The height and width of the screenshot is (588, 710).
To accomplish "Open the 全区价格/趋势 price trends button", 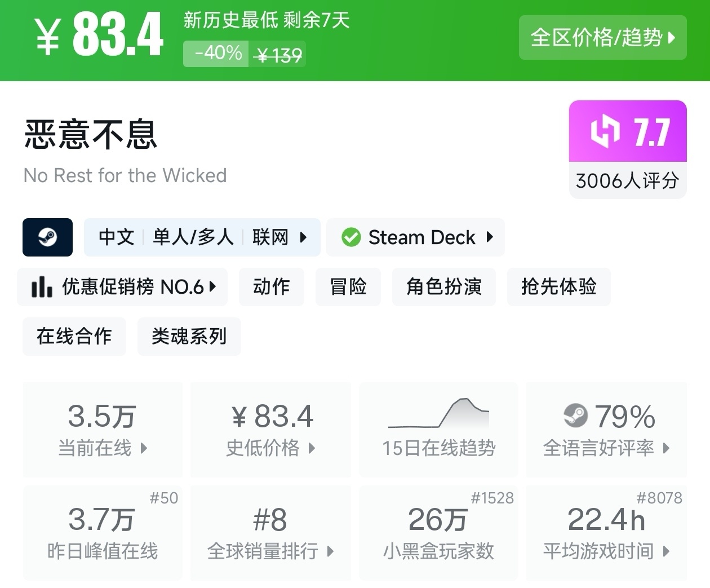I will [602, 38].
